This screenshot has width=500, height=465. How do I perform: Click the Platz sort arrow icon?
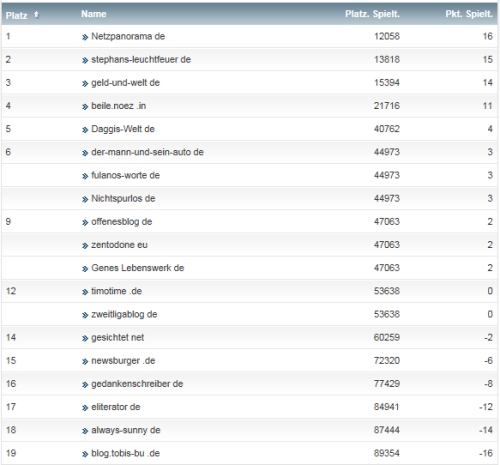click(x=37, y=14)
